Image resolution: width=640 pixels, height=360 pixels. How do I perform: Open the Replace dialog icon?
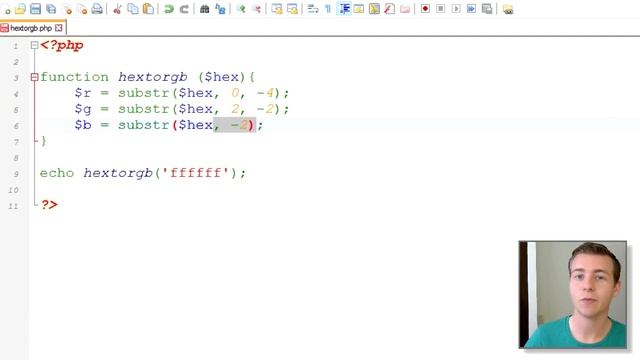(220, 9)
